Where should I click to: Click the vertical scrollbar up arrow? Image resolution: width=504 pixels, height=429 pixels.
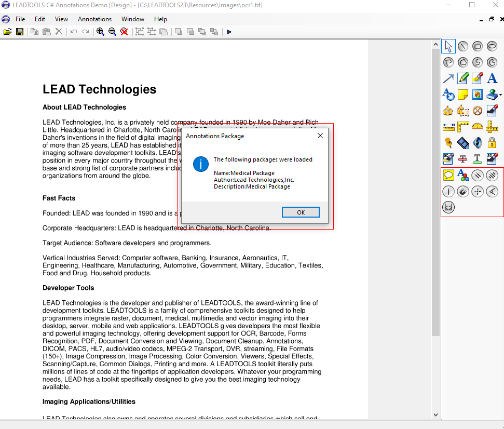coord(435,44)
